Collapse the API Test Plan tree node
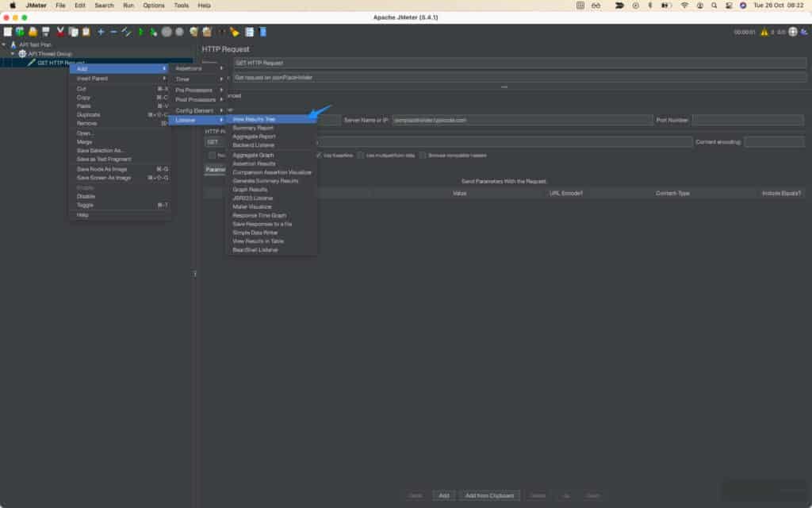Image resolution: width=812 pixels, height=508 pixels. point(4,45)
